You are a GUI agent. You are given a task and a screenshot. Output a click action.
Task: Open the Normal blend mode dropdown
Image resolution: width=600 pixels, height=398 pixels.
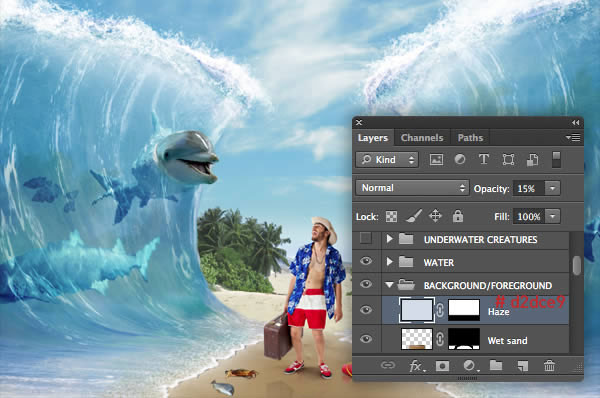click(412, 188)
